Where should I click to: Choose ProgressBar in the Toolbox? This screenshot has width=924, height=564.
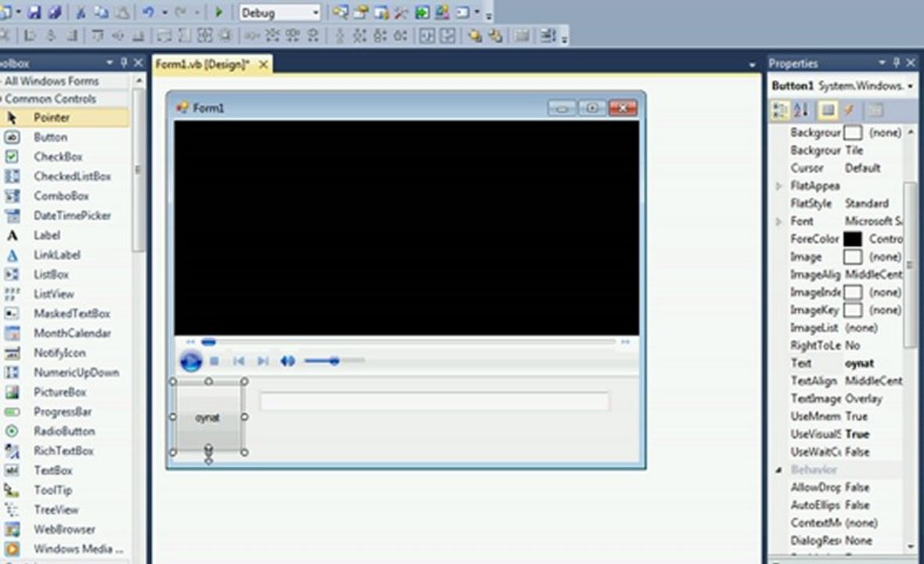(x=65, y=411)
